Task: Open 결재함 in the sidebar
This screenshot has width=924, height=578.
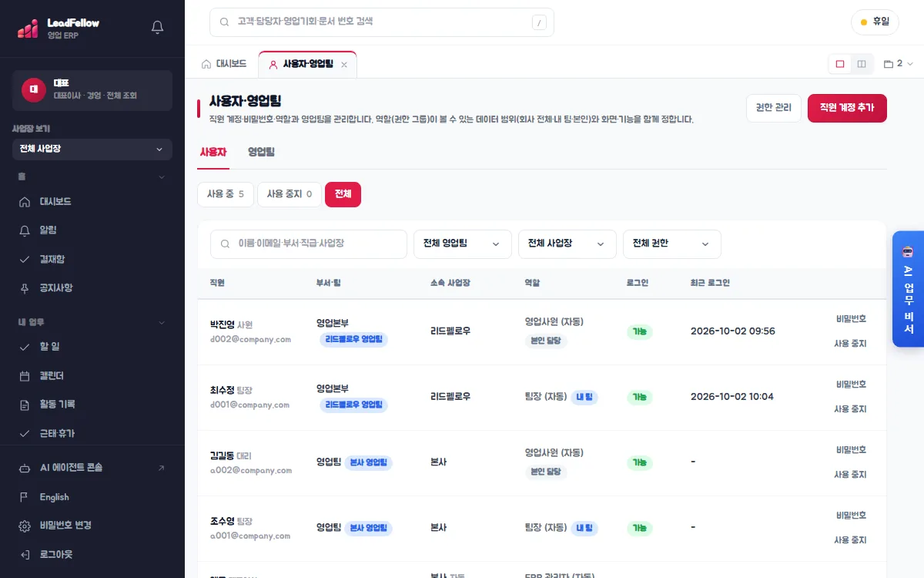Action: point(92,259)
